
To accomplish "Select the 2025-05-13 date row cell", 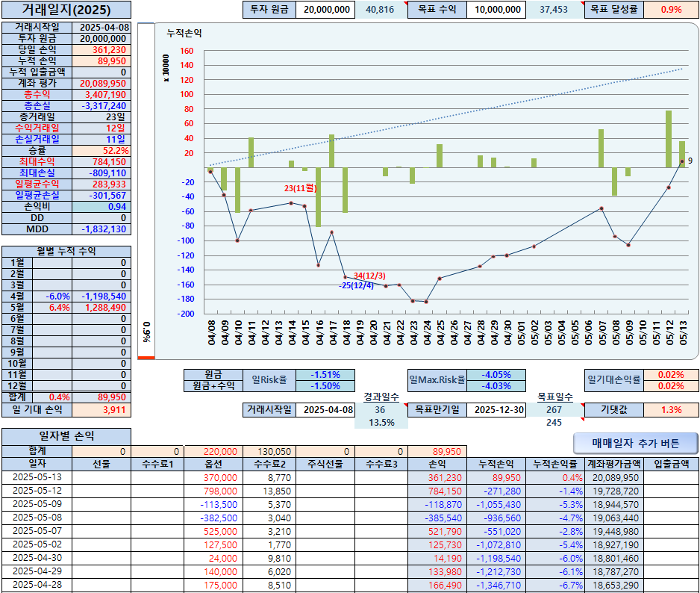I will [x=37, y=477].
